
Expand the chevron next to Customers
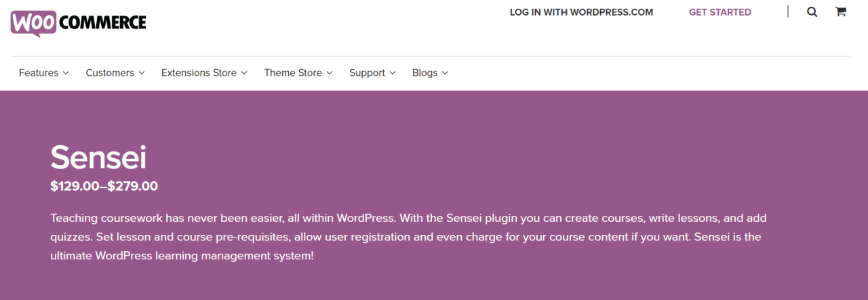pos(142,73)
